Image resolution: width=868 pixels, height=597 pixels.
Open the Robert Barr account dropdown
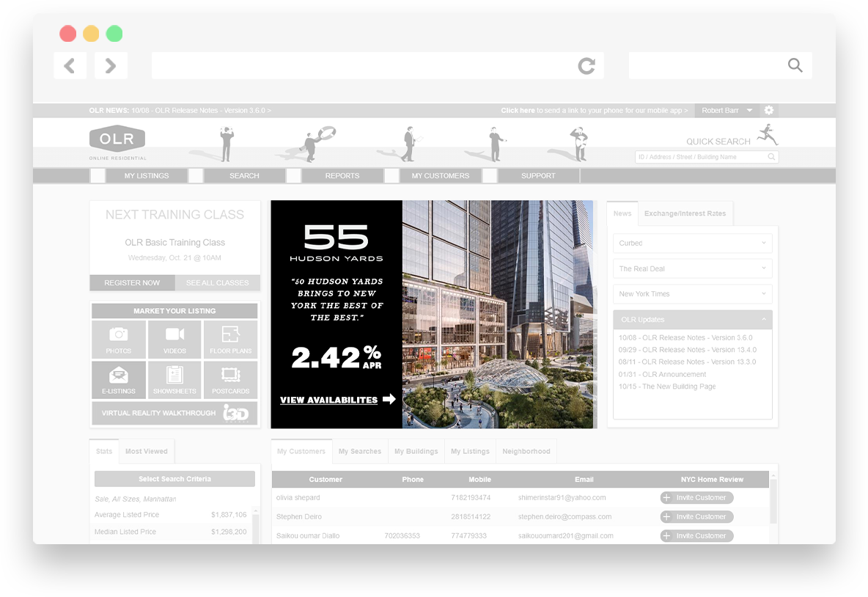coord(727,110)
